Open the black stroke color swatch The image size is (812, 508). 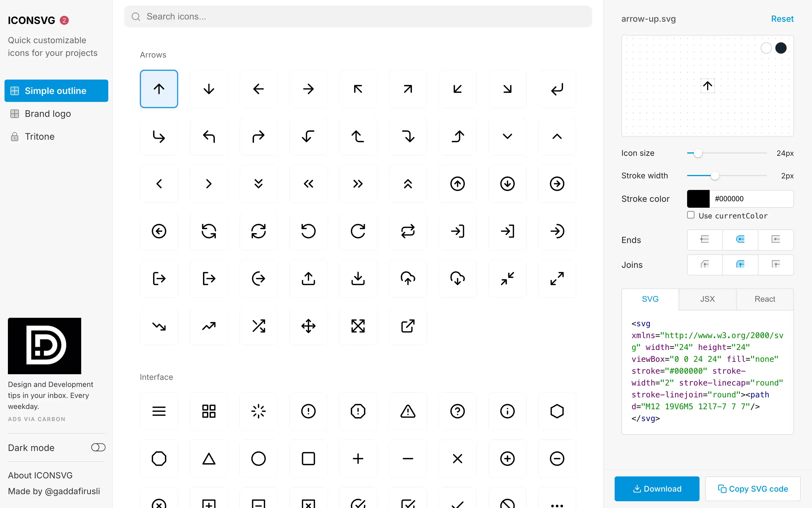pyautogui.click(x=698, y=199)
